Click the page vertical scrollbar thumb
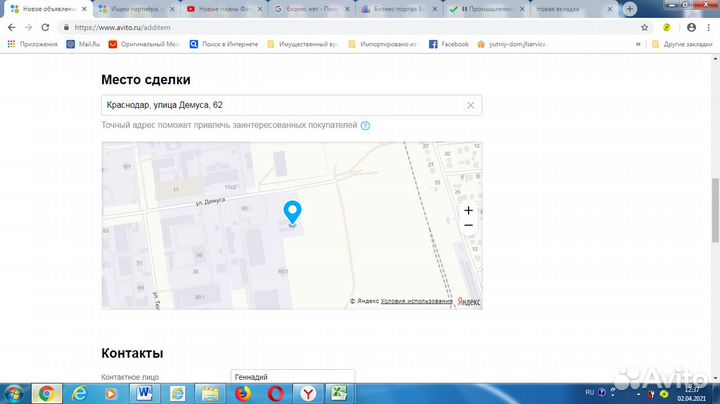Viewport: 720px width, 404px height. [x=715, y=210]
